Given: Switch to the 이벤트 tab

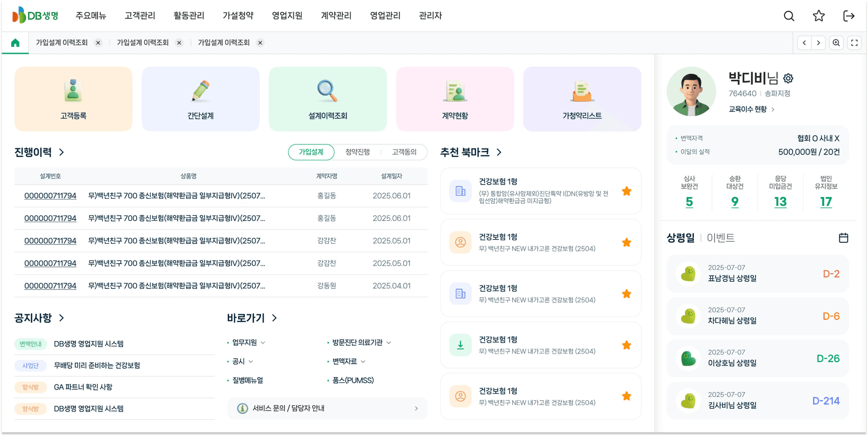Looking at the screenshot, I should pyautogui.click(x=720, y=238).
